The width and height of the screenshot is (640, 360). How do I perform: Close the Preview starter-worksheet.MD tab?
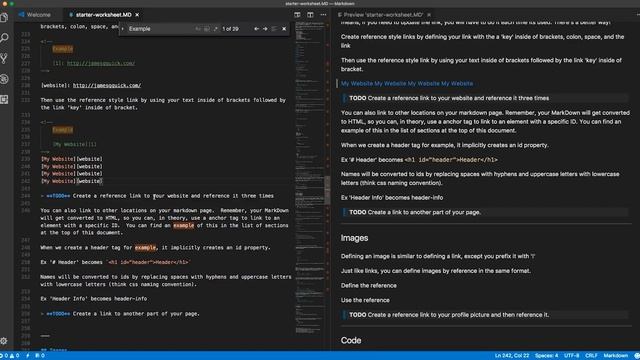pyautogui.click(x=429, y=15)
